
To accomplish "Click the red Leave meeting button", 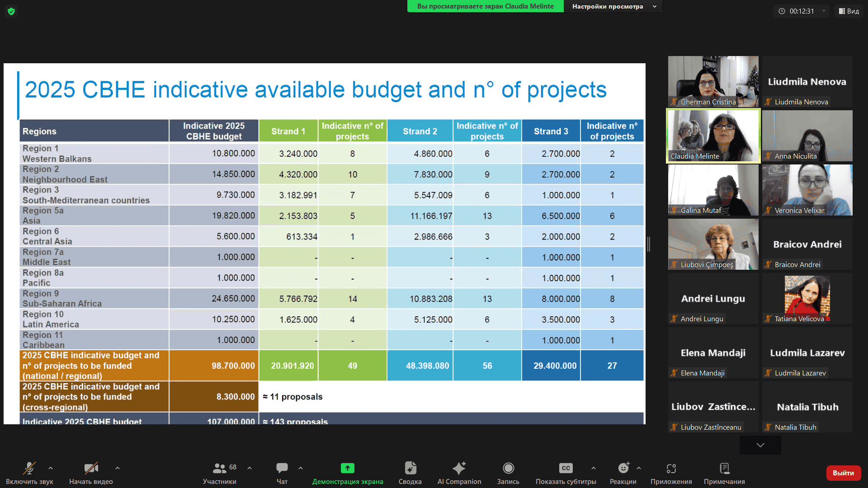I will pyautogui.click(x=843, y=473).
